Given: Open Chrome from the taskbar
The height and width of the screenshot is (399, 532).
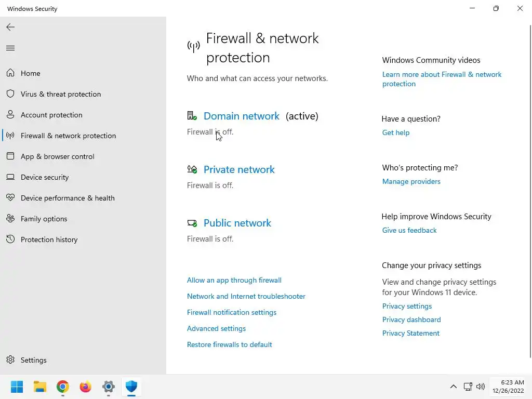Looking at the screenshot, I should (x=63, y=387).
